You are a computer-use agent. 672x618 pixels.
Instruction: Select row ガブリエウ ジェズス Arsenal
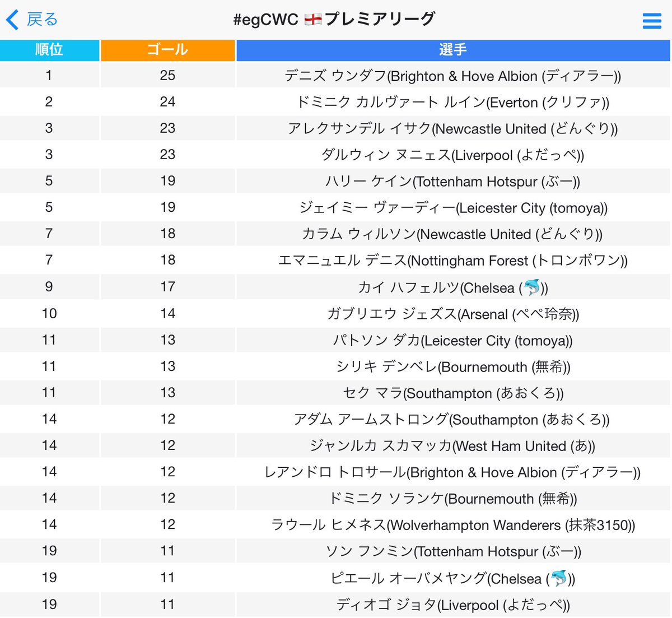pyautogui.click(x=336, y=313)
